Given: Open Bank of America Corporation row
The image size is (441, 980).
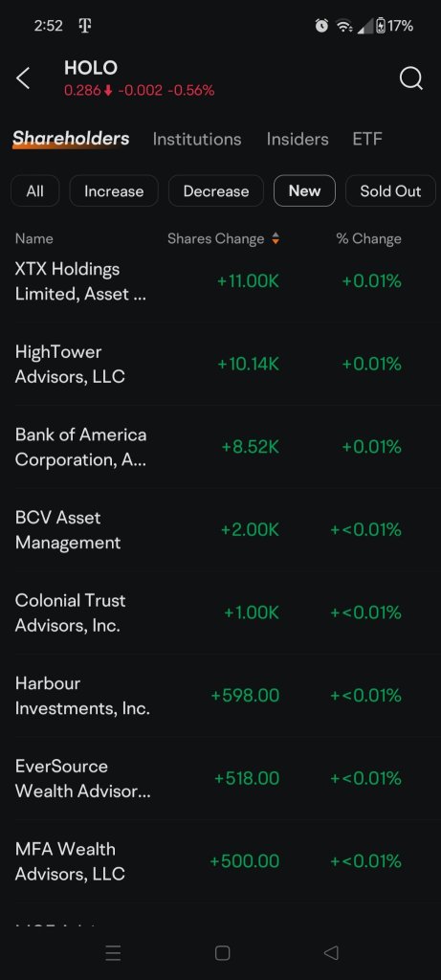Looking at the screenshot, I should click(220, 447).
